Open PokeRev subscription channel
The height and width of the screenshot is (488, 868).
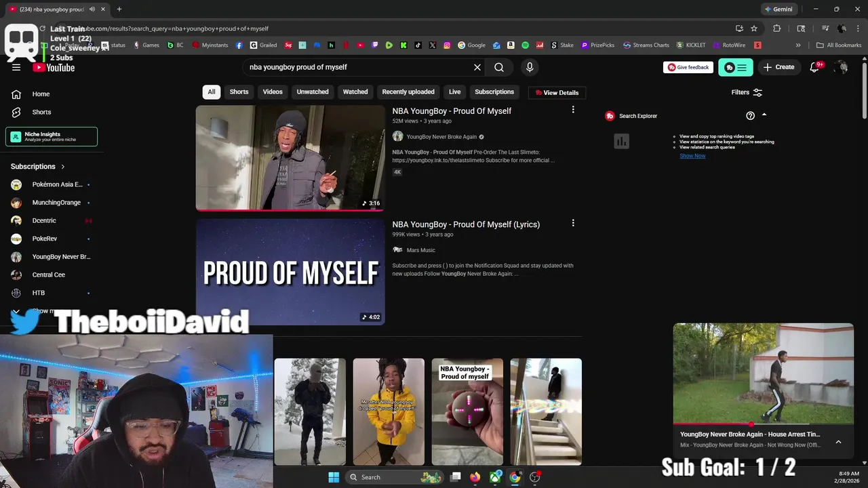coord(52,239)
